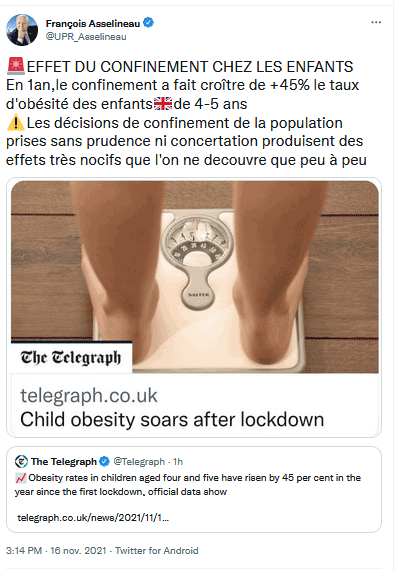Screen dimensions: 401x572
Task: Open The Telegraph account name in quote
Action: click(x=64, y=462)
